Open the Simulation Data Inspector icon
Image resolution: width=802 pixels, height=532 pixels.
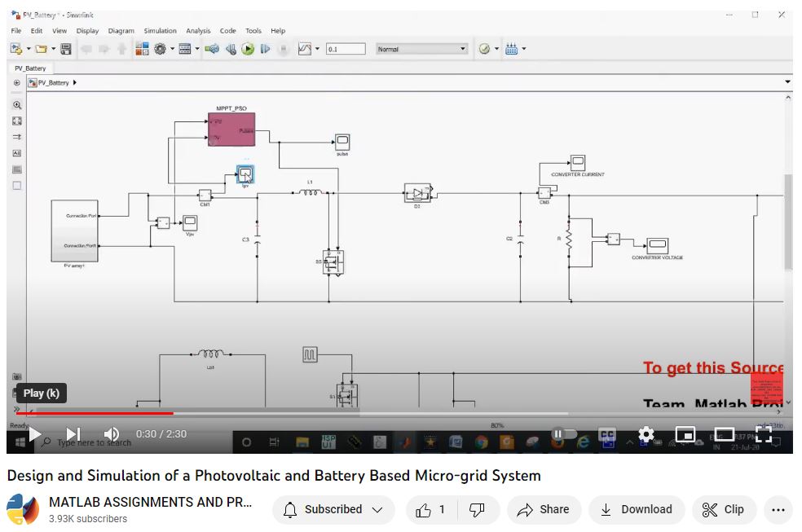coord(304,49)
